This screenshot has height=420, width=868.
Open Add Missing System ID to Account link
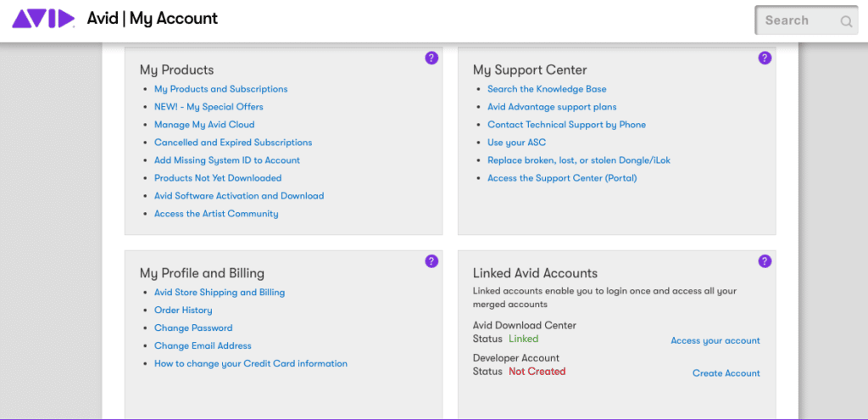(227, 160)
